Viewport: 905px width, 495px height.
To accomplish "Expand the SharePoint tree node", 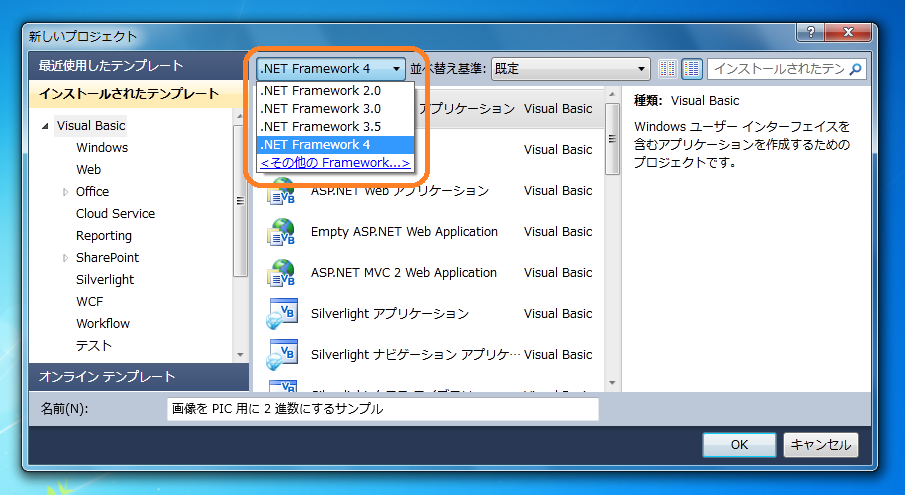I will [x=65, y=258].
